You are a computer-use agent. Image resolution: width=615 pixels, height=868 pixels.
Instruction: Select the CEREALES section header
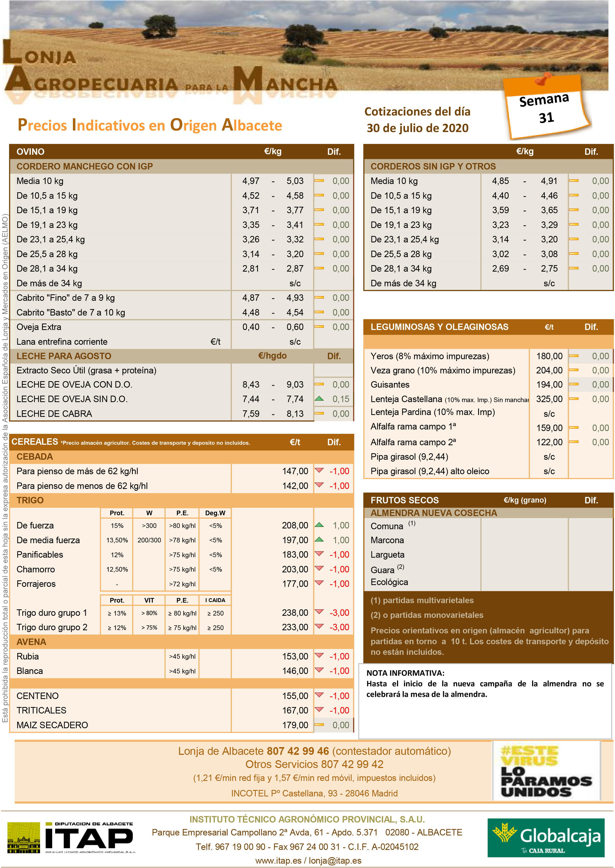point(181,442)
